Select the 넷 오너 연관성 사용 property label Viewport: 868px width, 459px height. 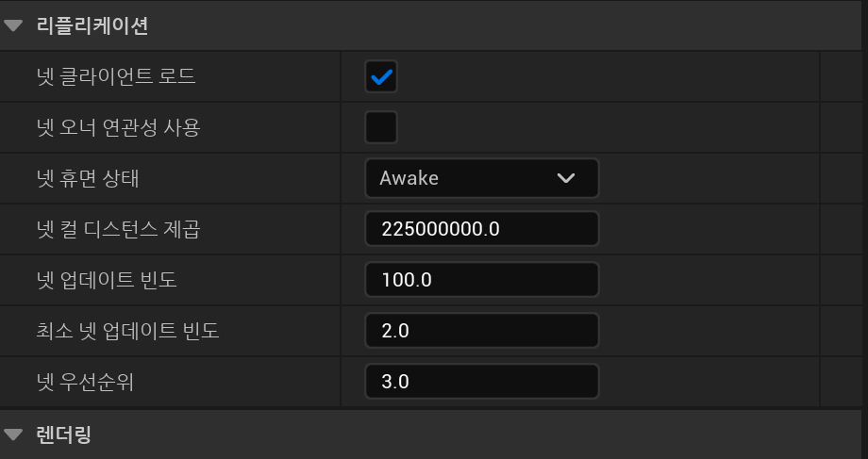(x=118, y=127)
